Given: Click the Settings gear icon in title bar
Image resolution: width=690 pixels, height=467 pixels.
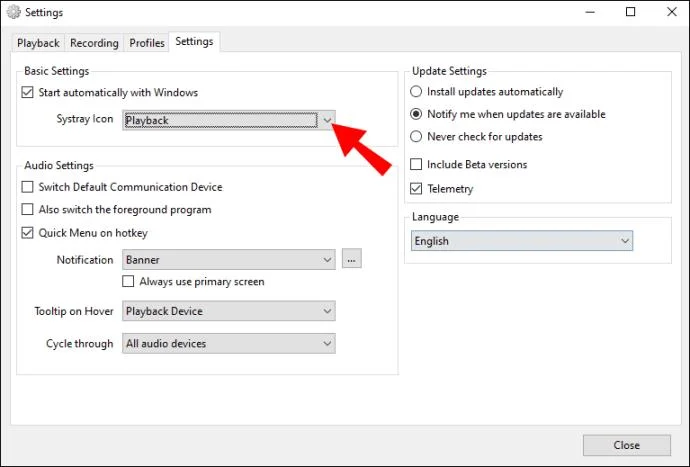Looking at the screenshot, I should point(13,12).
